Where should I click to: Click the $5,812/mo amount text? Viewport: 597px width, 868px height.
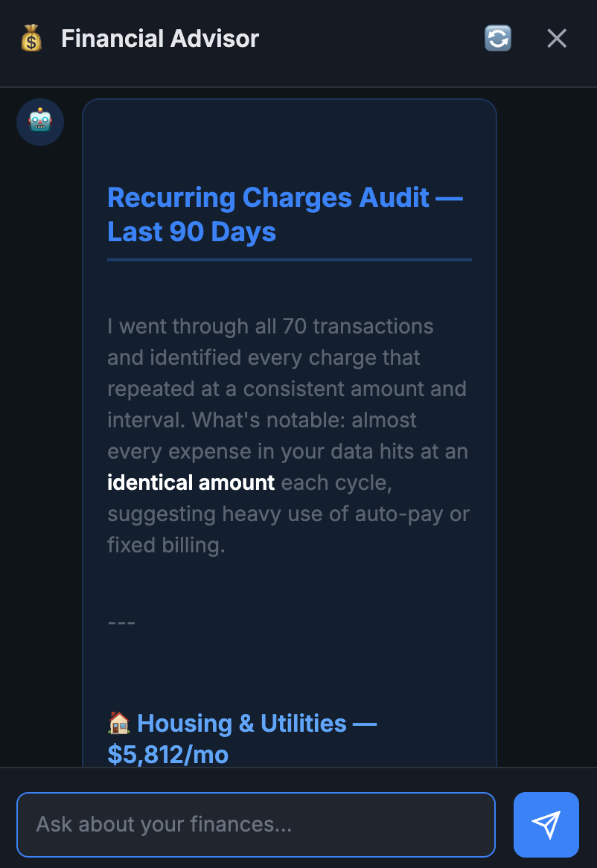[x=166, y=755]
